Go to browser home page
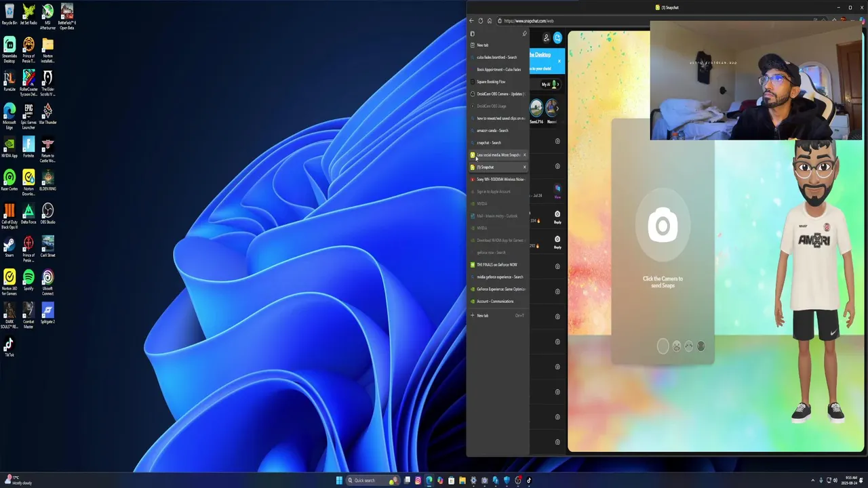Image resolution: width=868 pixels, height=488 pixels. [x=490, y=20]
